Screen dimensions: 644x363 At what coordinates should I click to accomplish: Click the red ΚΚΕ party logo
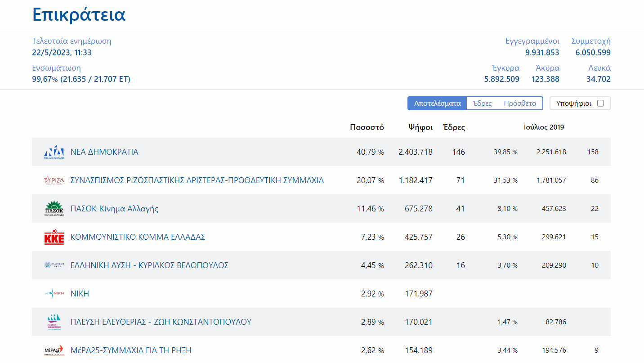[54, 237]
